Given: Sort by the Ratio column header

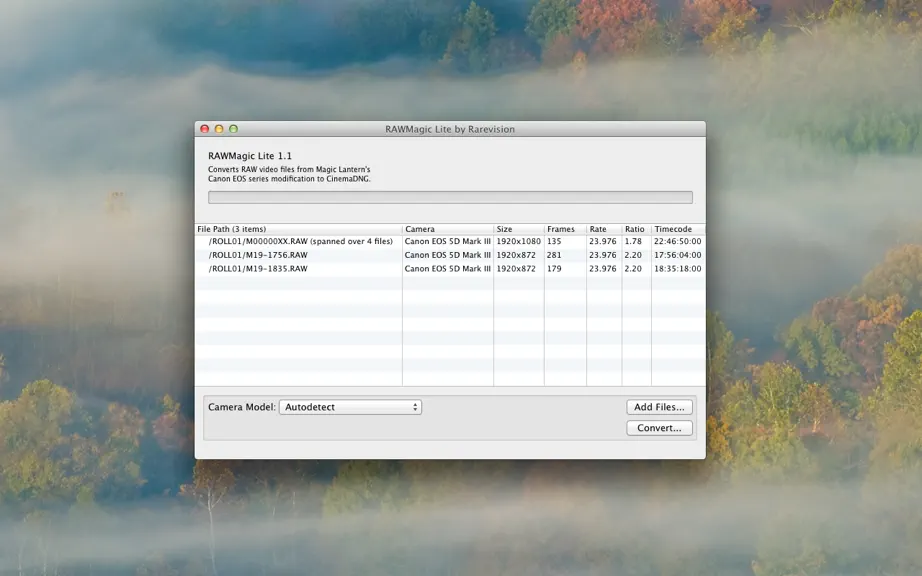Looking at the screenshot, I should (636, 229).
